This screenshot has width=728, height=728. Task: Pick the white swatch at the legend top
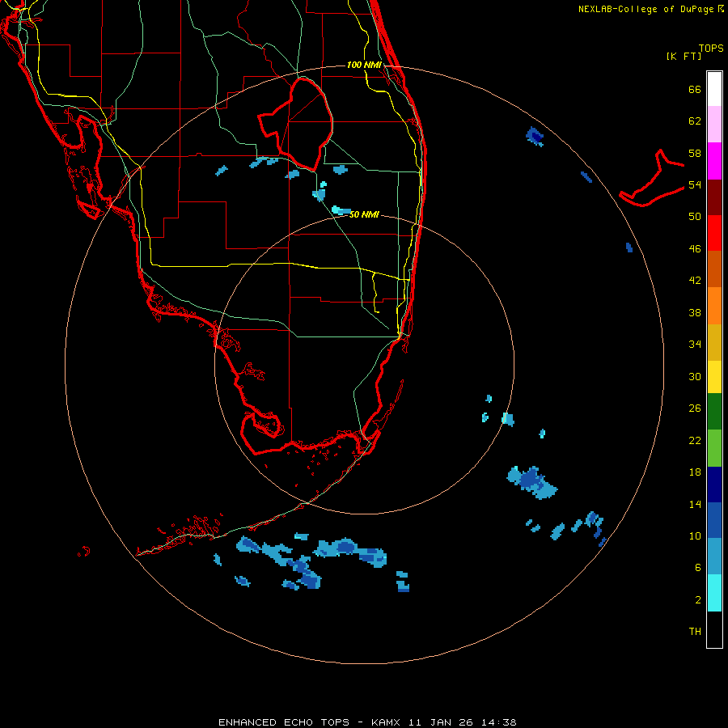click(x=714, y=89)
